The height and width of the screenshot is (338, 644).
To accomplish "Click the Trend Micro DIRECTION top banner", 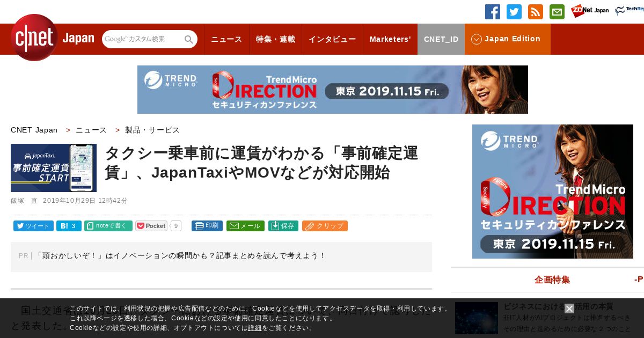I will coord(333,90).
